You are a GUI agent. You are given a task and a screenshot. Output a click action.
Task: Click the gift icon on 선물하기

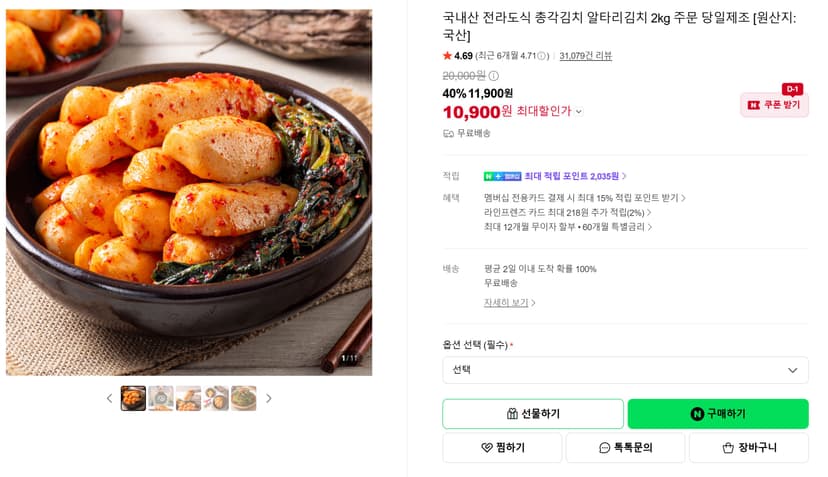point(512,414)
